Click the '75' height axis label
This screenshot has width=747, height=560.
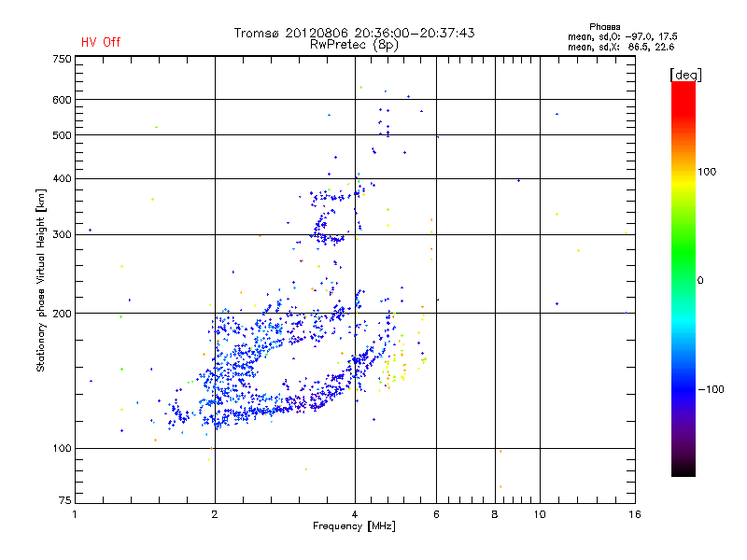coord(64,500)
